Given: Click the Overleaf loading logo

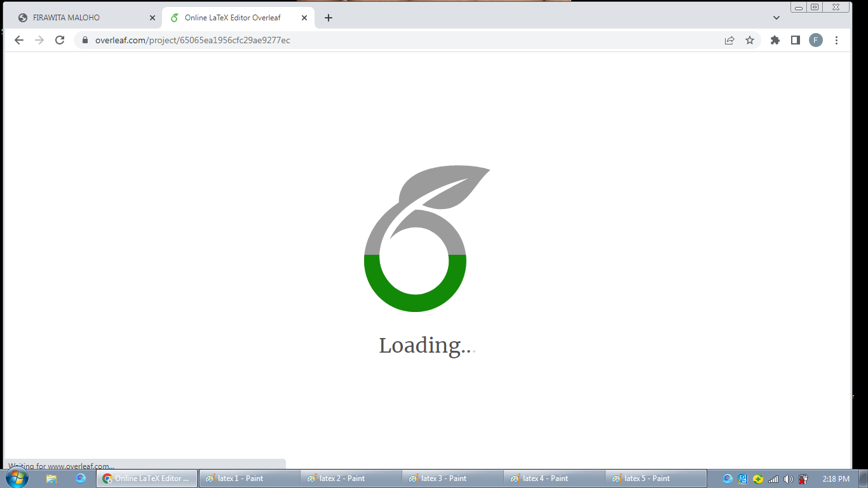Looking at the screenshot, I should click(x=427, y=238).
